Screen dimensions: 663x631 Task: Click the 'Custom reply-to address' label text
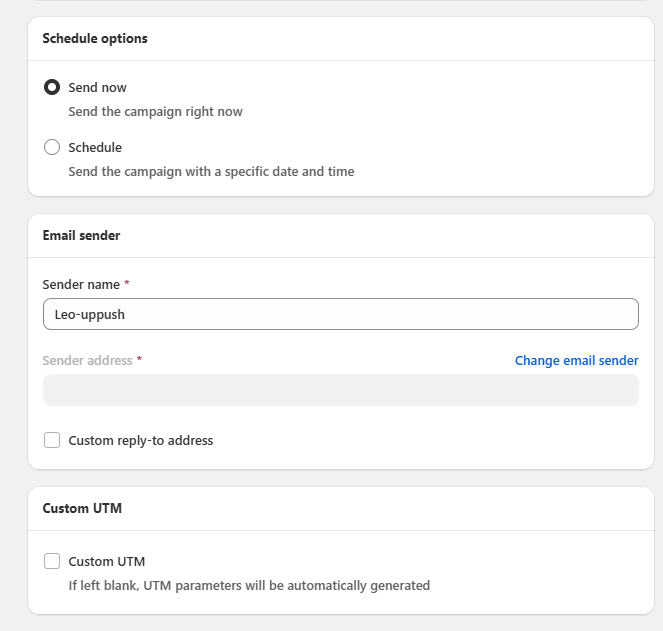point(140,441)
